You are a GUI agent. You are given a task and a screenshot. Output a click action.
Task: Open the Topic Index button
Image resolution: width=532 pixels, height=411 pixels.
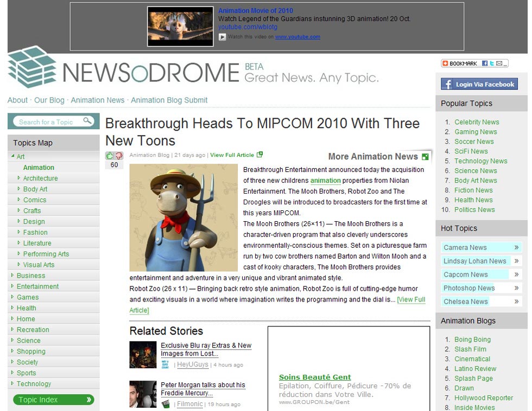54,400
